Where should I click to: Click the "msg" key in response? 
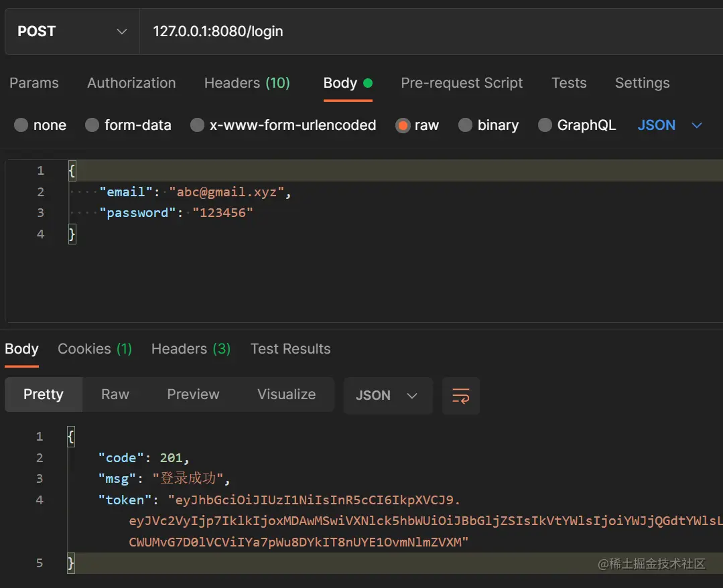pos(117,479)
